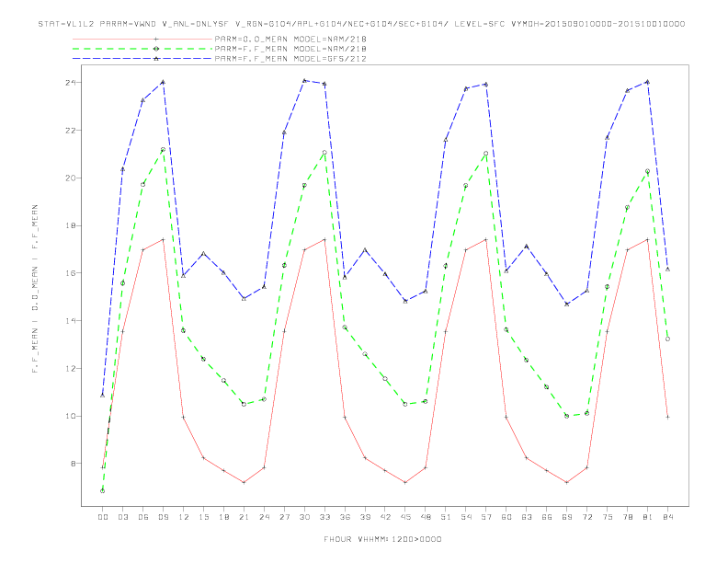Select the red legend entry PARM=O.O_MEAN MODEL=NAM/218

[290, 39]
